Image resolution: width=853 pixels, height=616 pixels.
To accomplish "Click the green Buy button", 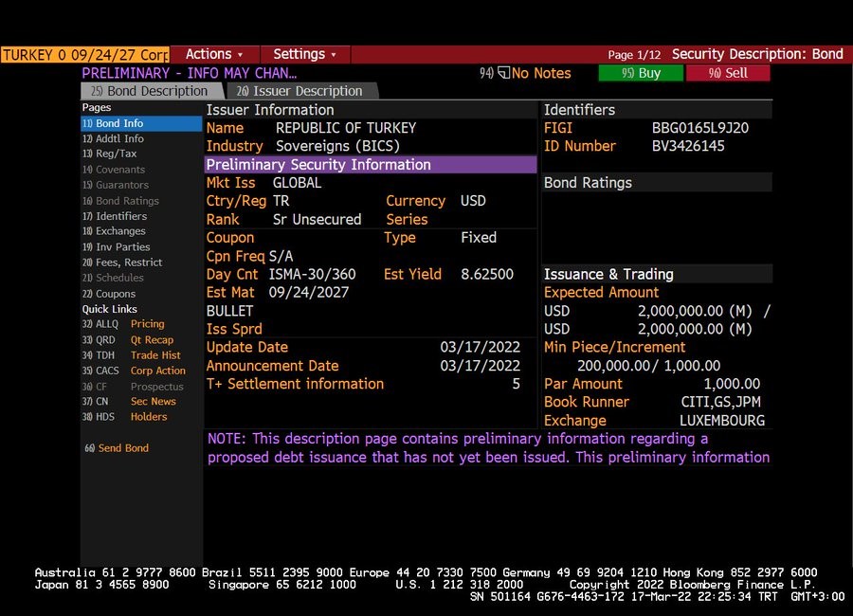I will 641,73.
